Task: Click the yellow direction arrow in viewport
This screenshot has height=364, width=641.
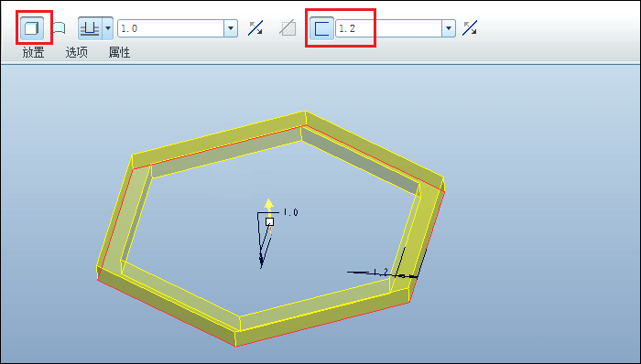Action: tap(268, 205)
